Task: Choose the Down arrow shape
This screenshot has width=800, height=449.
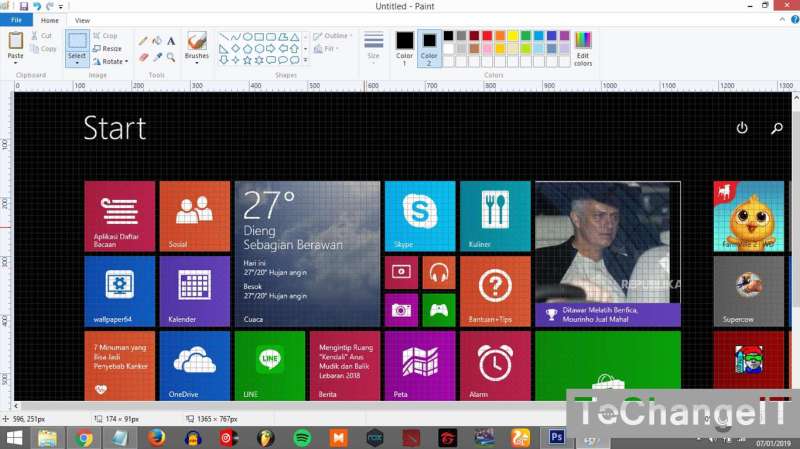Action: tap(224, 60)
